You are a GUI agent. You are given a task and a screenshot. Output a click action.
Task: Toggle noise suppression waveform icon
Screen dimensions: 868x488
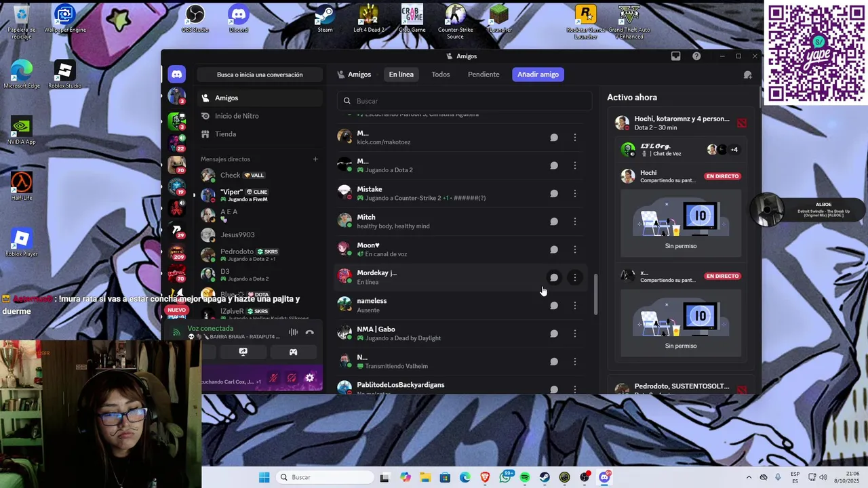coord(293,332)
